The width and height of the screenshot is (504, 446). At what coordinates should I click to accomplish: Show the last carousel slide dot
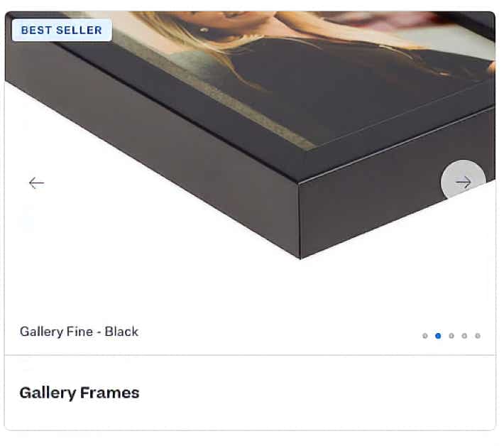(478, 336)
